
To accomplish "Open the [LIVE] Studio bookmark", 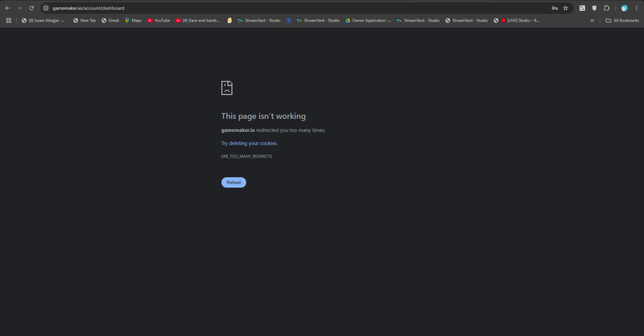I will [x=517, y=20].
